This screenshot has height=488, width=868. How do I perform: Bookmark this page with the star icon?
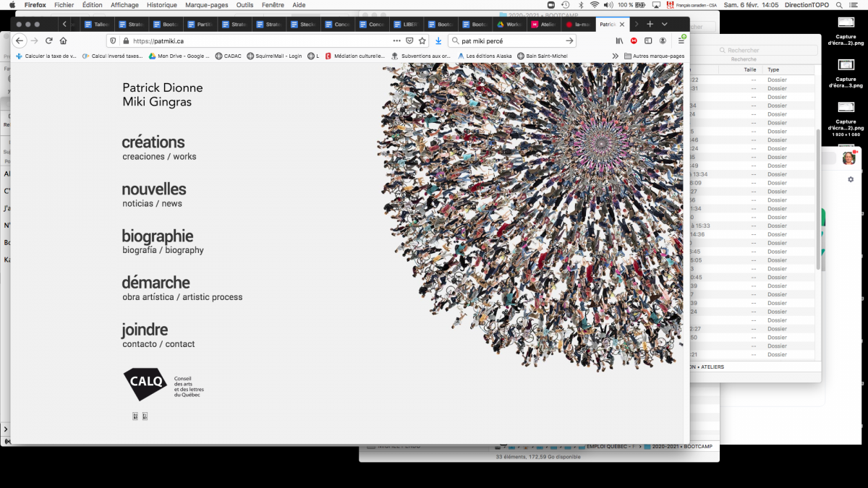pos(422,41)
